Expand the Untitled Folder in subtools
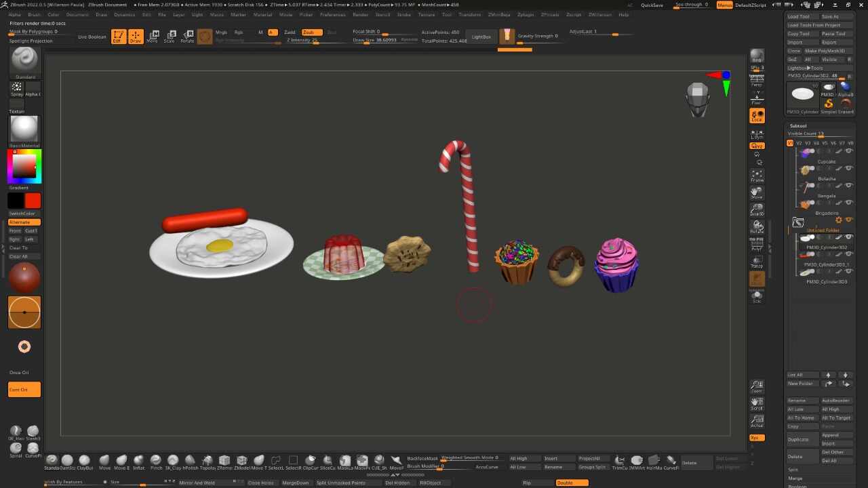 798,222
